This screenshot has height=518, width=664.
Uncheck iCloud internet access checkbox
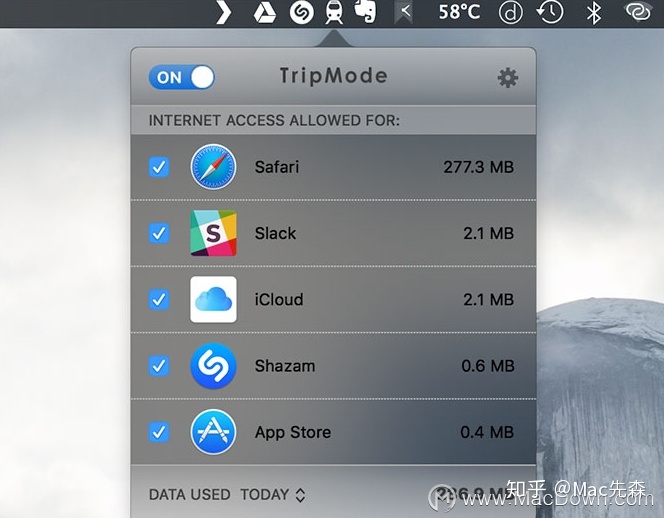(159, 299)
